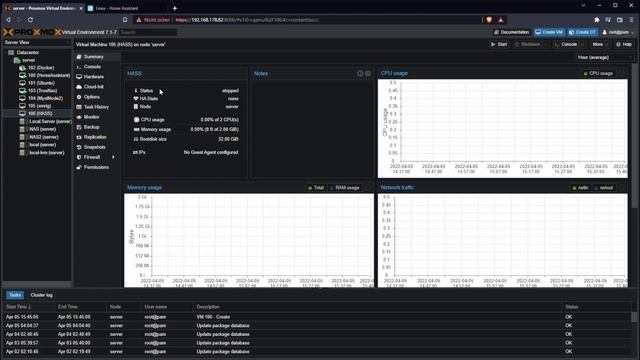
Task: Open the Server View selector dropdown
Action: (x=37, y=42)
